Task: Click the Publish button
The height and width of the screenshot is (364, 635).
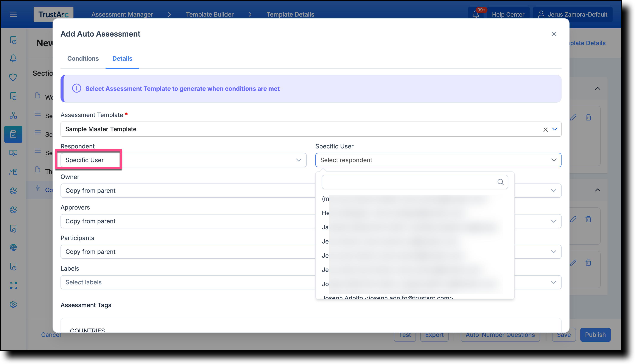Action: [595, 335]
